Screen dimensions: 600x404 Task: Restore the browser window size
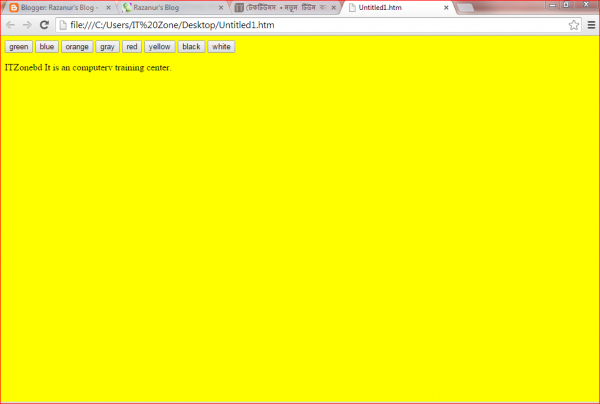pyautogui.click(x=566, y=5)
